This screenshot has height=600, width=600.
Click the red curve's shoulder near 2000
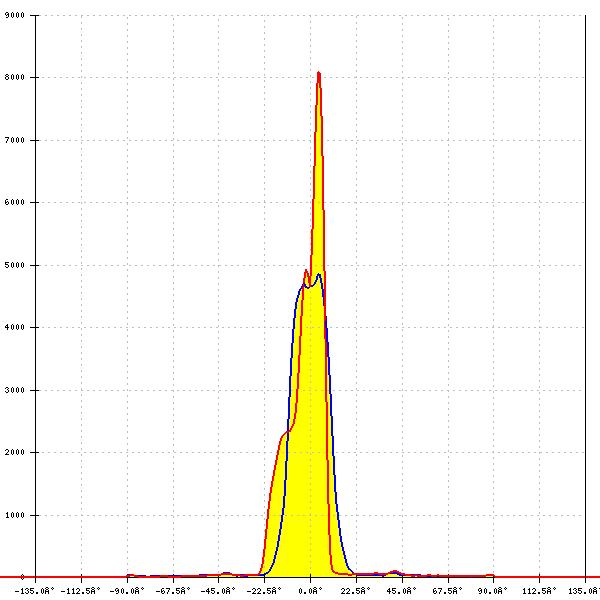284,435
